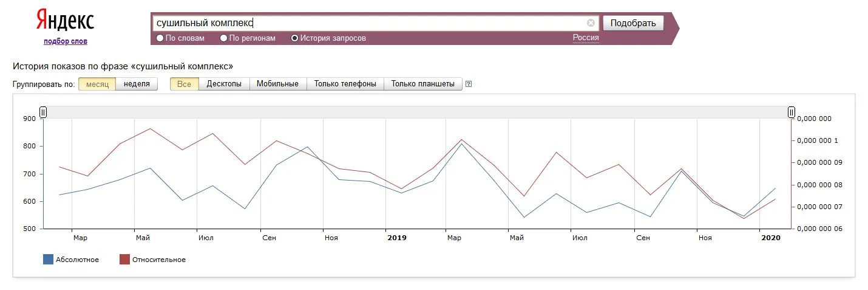The image size is (868, 290).
Task: Click the Абсолютное legend label
Action: [x=77, y=260]
